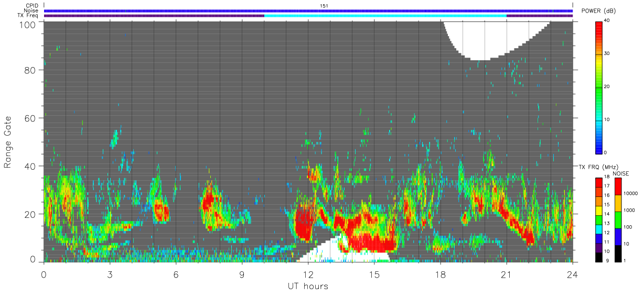
Task: Click the power scale tick "30"
Action: point(608,54)
